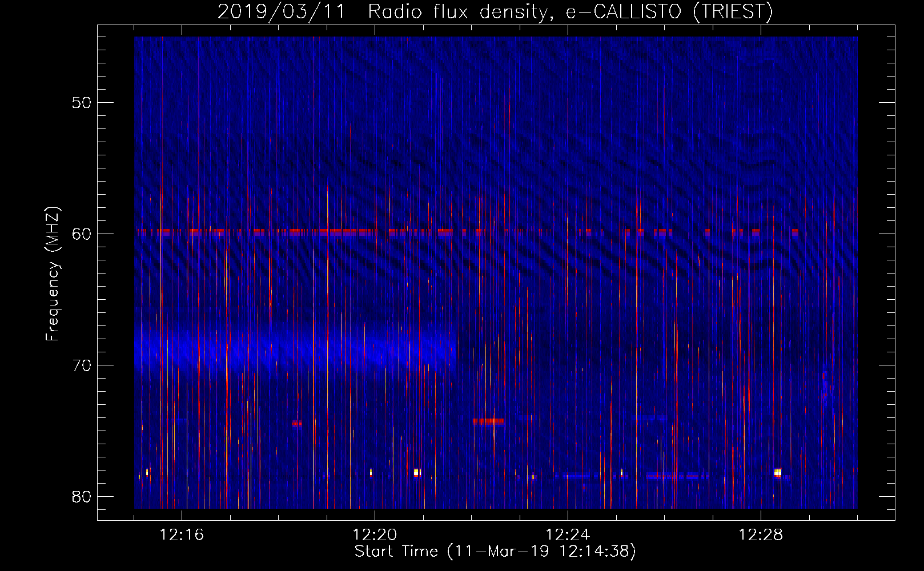Viewport: 924px width, 571px height.
Task: Click the 12:20 time axis label
Action: [375, 535]
